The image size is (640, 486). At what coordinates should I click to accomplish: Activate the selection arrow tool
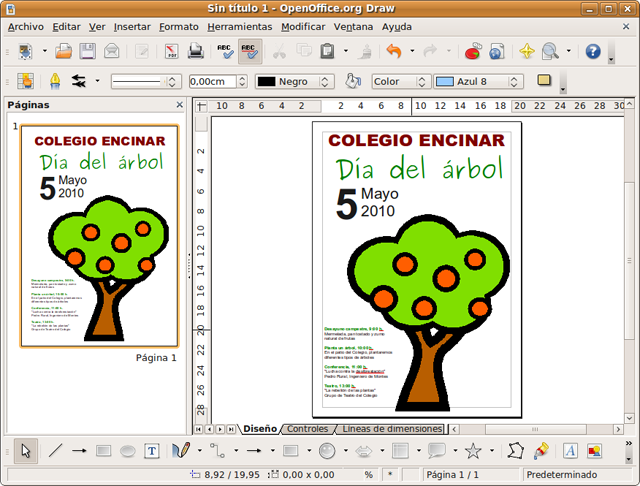27,451
